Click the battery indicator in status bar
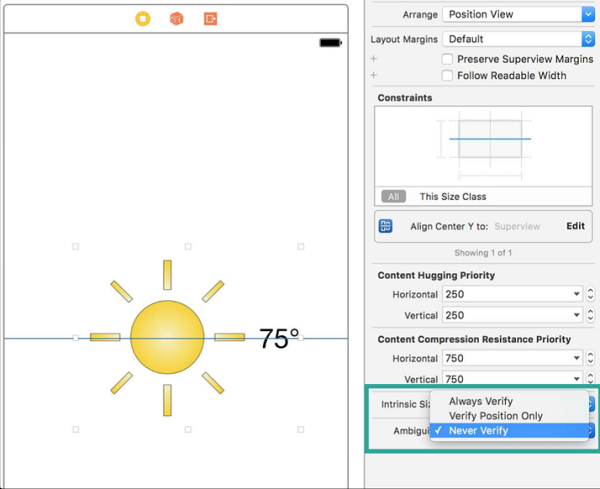 (x=331, y=42)
